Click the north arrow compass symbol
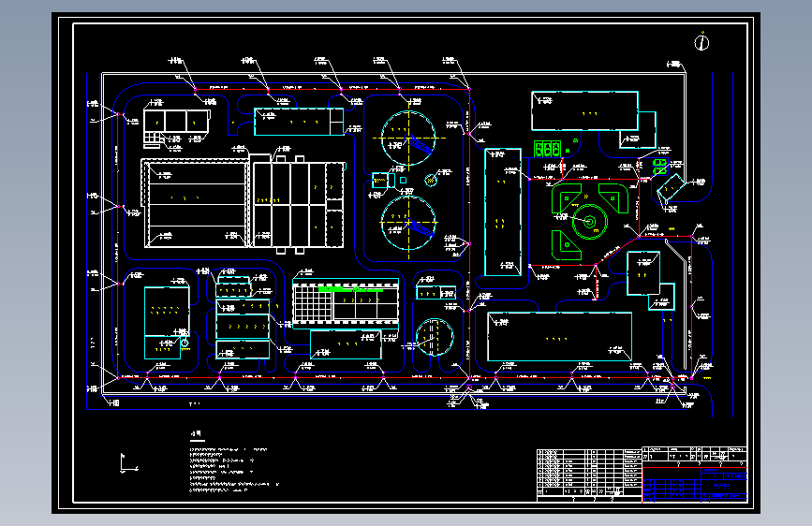 (x=701, y=41)
